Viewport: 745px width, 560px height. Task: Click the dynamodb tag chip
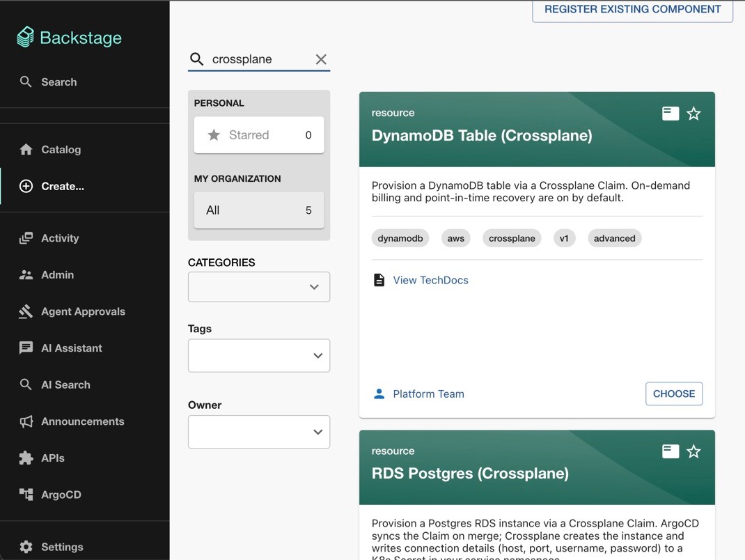click(400, 238)
